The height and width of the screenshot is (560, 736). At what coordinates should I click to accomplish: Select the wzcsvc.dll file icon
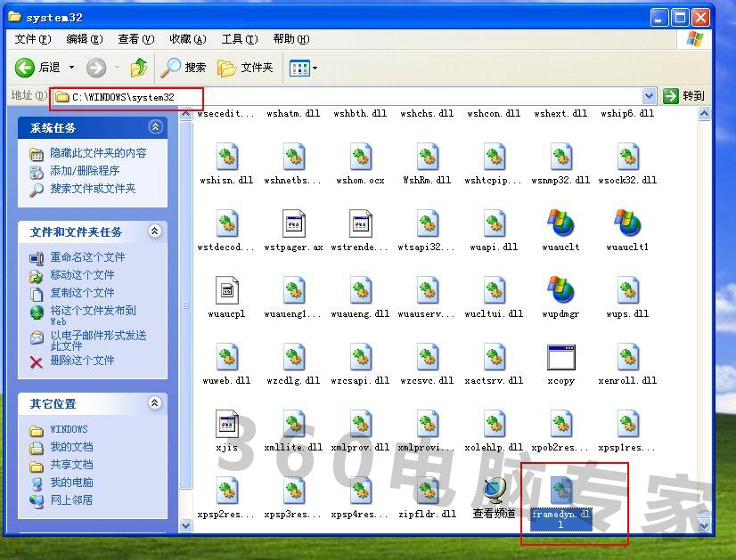click(x=427, y=357)
